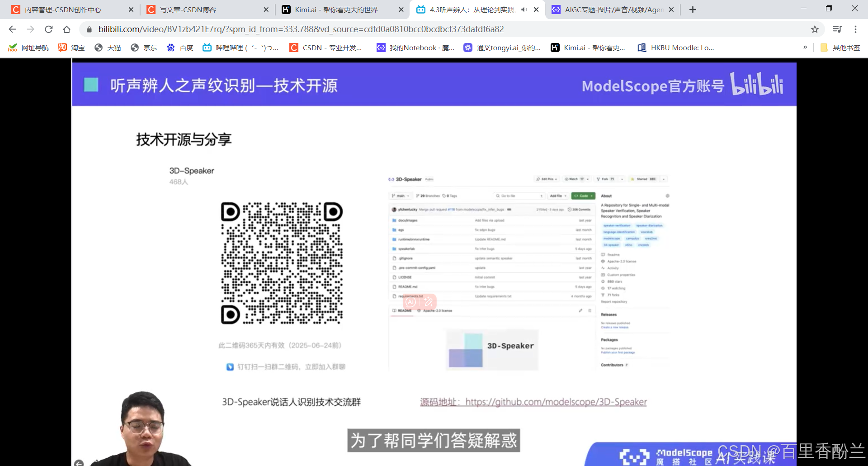The image size is (868, 466).
Task: Click the bilibili address bar URL
Action: point(301,29)
